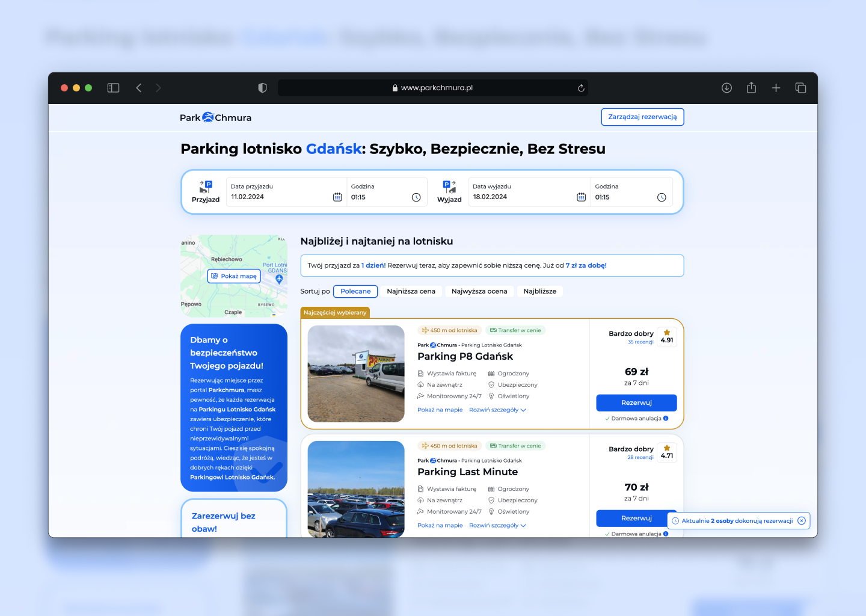Expand details for Parking Last Minute
The height and width of the screenshot is (616, 866).
coord(497,526)
